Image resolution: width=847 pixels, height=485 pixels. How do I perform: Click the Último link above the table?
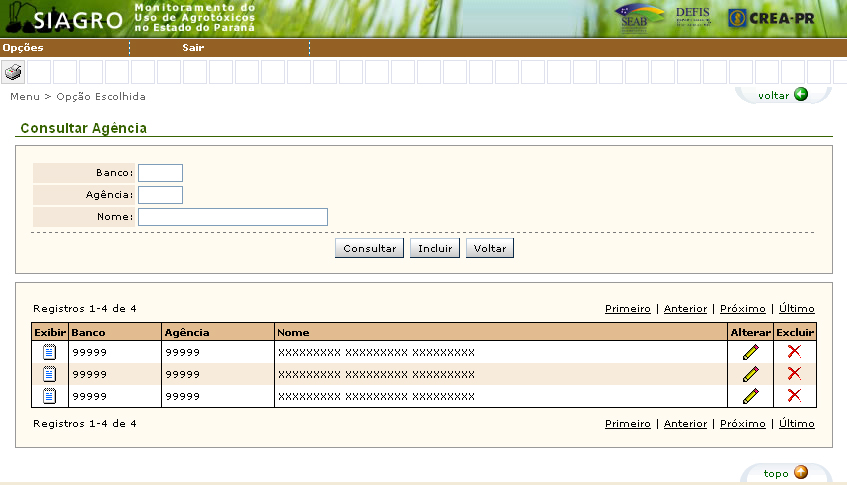tap(796, 309)
